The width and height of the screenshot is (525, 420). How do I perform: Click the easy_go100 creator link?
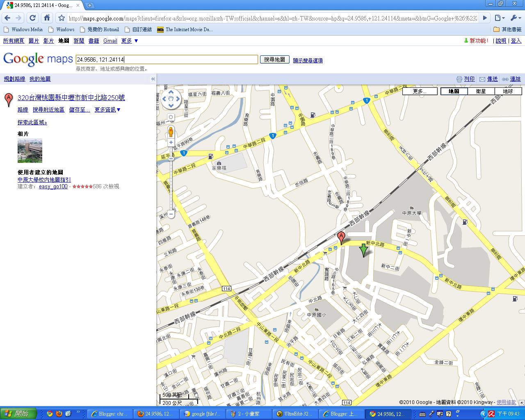(53, 186)
